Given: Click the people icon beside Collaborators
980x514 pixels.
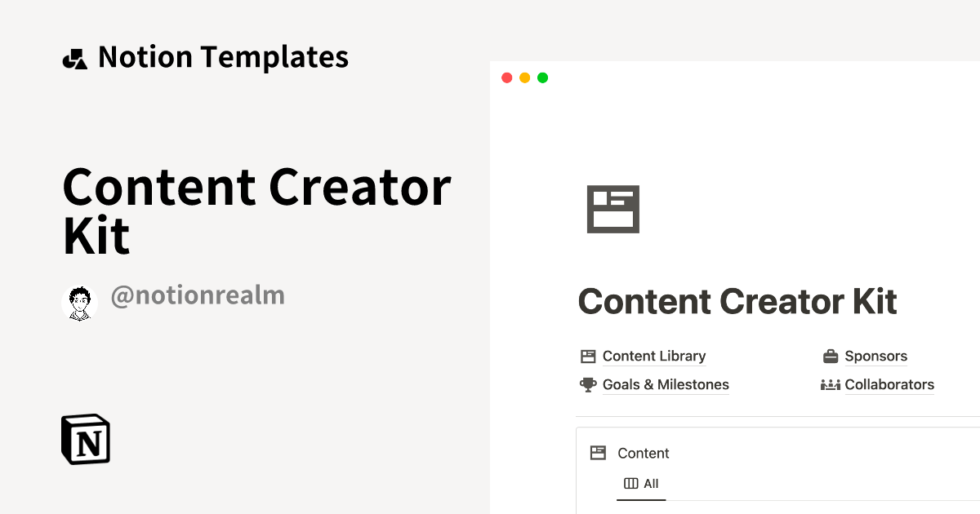Looking at the screenshot, I should 831,384.
